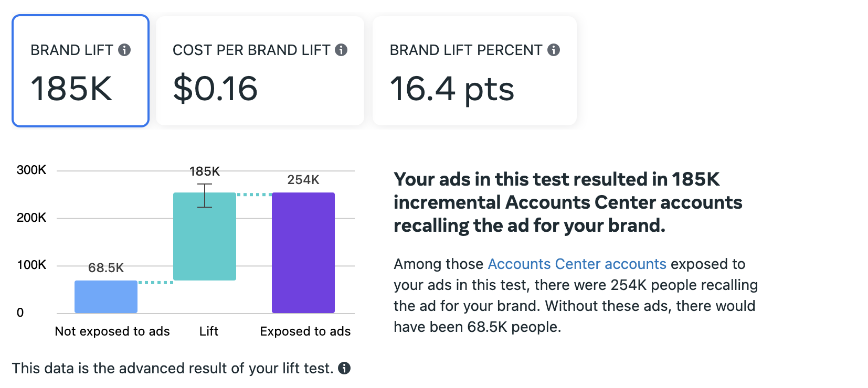
Task: Click the info icon beside COST PER BRAND LIFT
Action: click(341, 50)
